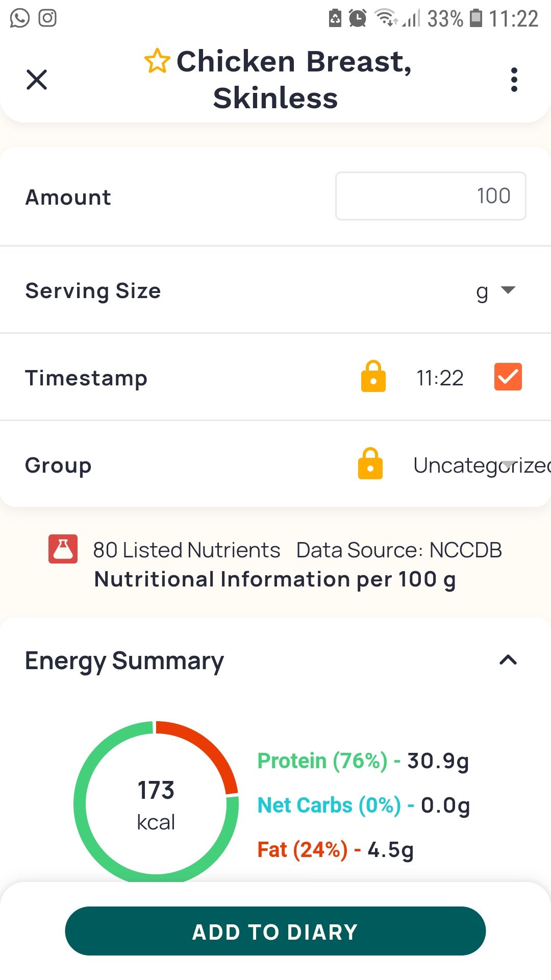Image resolution: width=551 pixels, height=980 pixels.
Task: Tap the Group lock icon
Action: click(370, 464)
